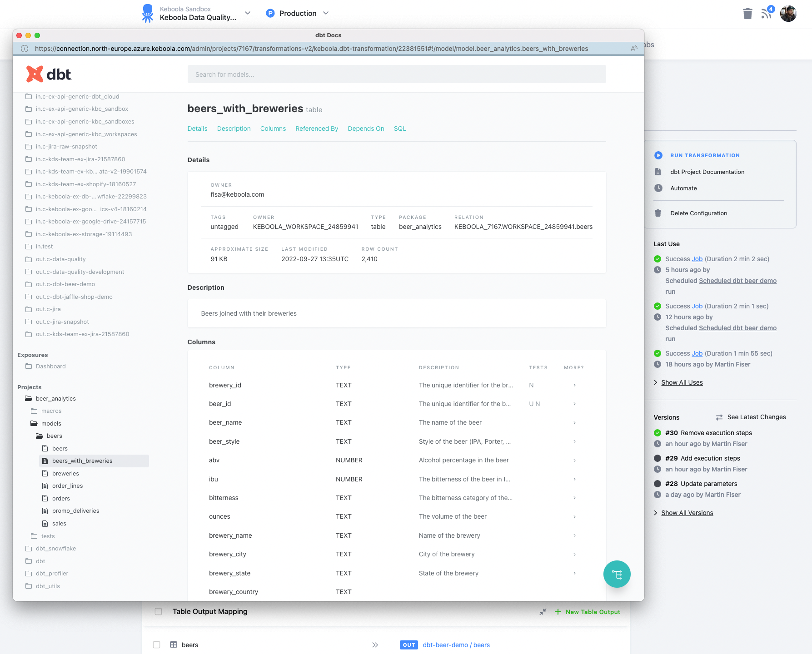Viewport: 812px width, 654px height.
Task: Expand the tests folder
Action: 43,536
